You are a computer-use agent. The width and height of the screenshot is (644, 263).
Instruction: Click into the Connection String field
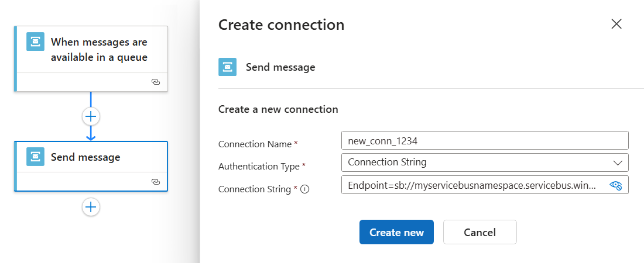[x=472, y=185]
